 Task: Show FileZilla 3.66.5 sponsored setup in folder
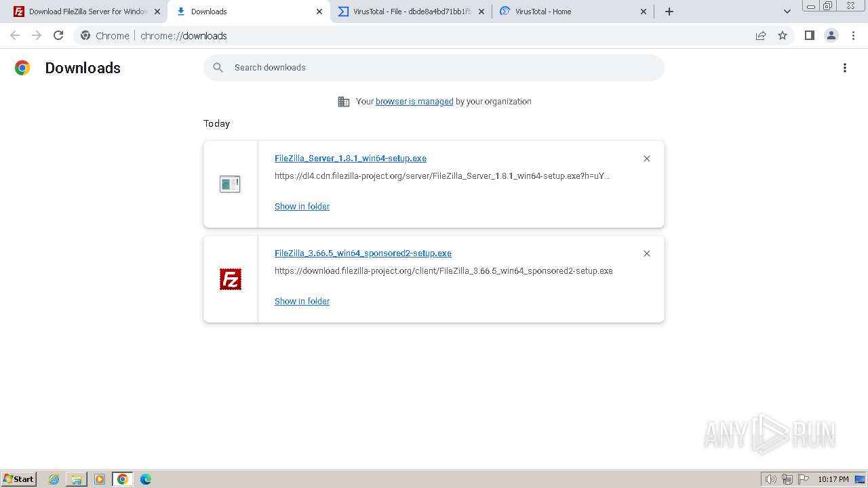click(x=302, y=302)
